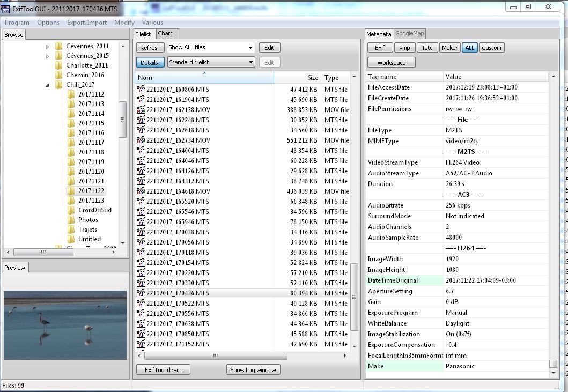Click the Cévennes_2011 folder icon
The width and height of the screenshot is (568, 392).
(x=59, y=46)
